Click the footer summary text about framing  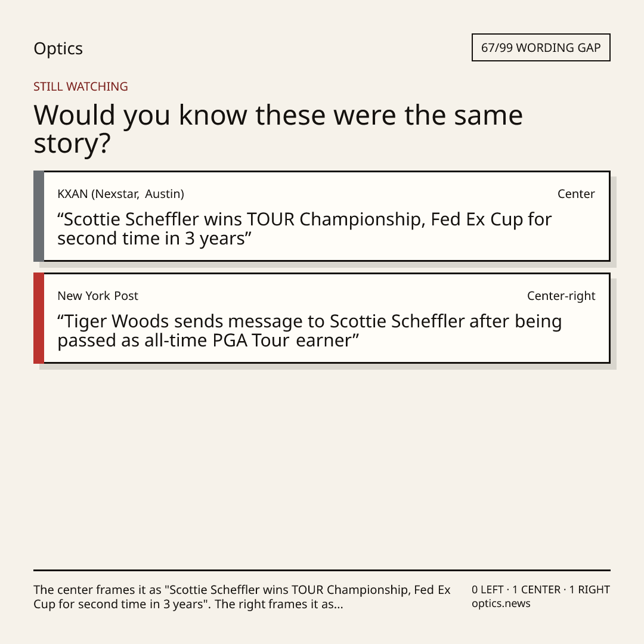(242, 597)
